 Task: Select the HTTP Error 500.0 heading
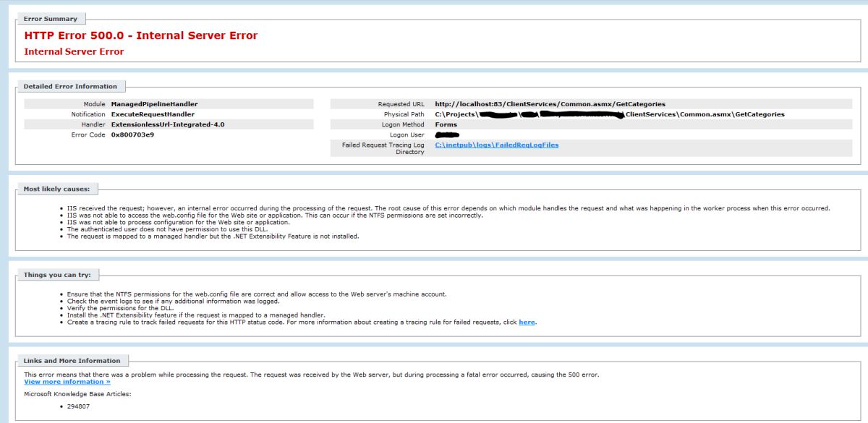point(141,35)
